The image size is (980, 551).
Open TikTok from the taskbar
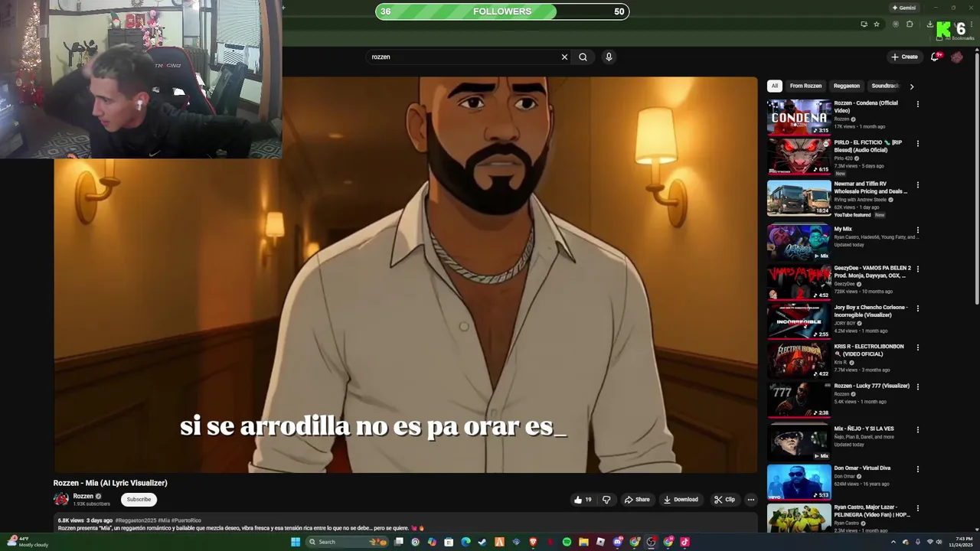tap(684, 542)
